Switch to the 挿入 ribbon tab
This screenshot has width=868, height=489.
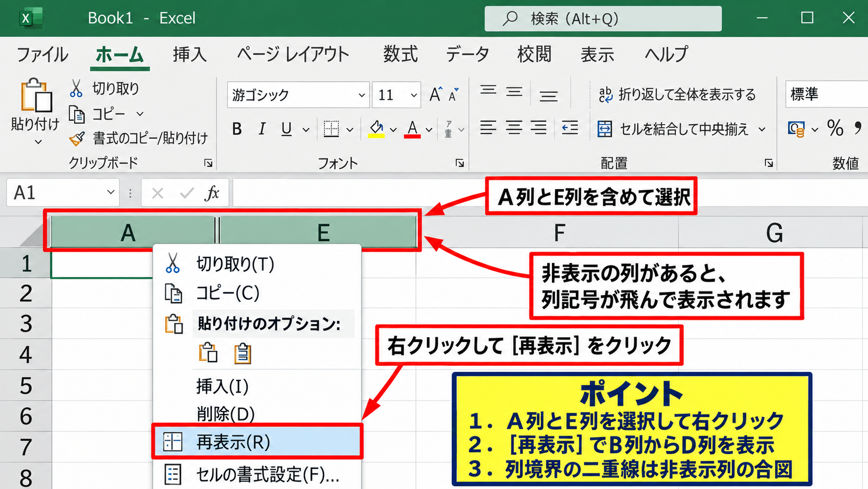(x=189, y=54)
